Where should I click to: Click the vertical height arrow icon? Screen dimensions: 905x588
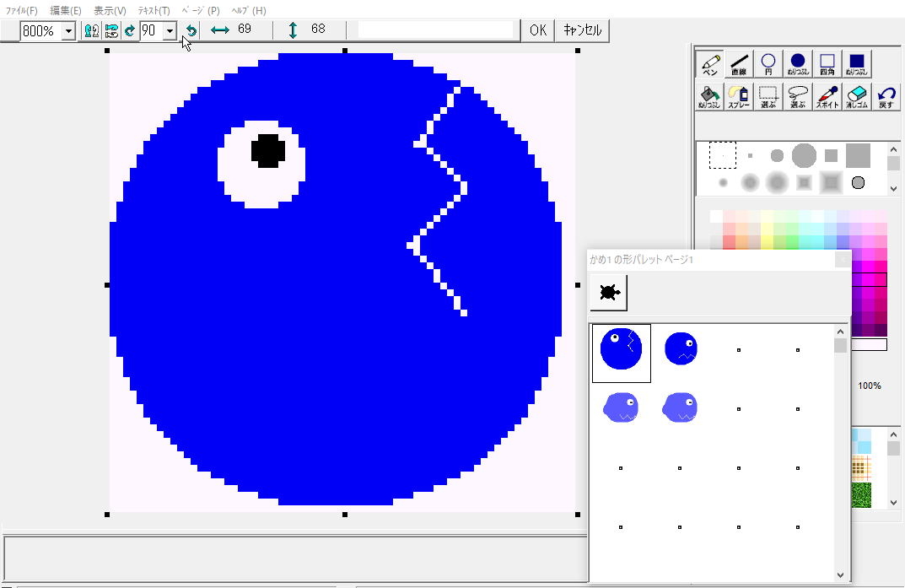(x=293, y=30)
